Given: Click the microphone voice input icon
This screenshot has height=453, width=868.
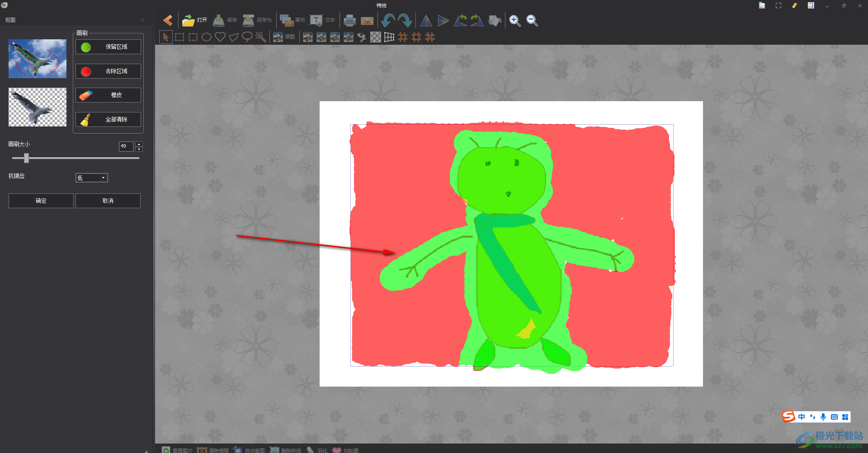Looking at the screenshot, I should (x=823, y=417).
